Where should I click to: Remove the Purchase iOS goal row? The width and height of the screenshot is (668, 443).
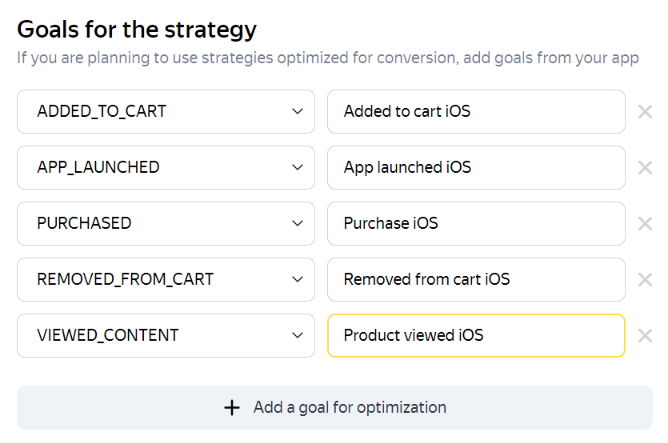click(x=645, y=224)
